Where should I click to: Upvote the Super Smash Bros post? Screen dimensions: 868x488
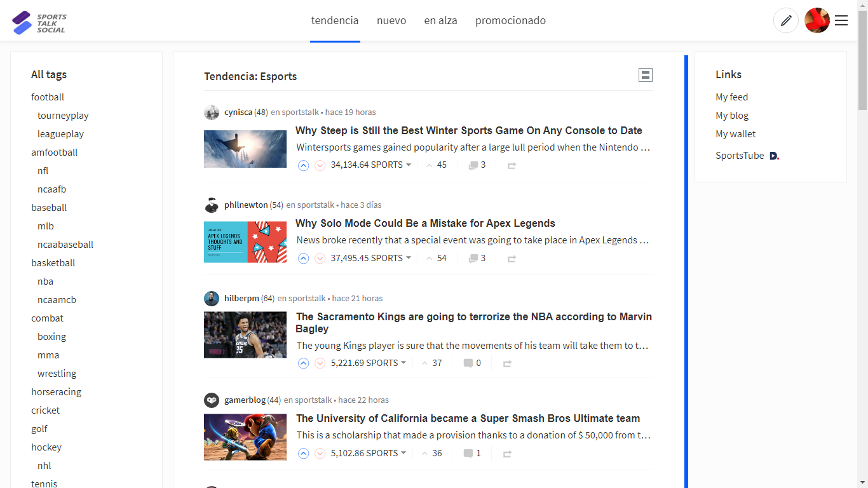tap(304, 453)
